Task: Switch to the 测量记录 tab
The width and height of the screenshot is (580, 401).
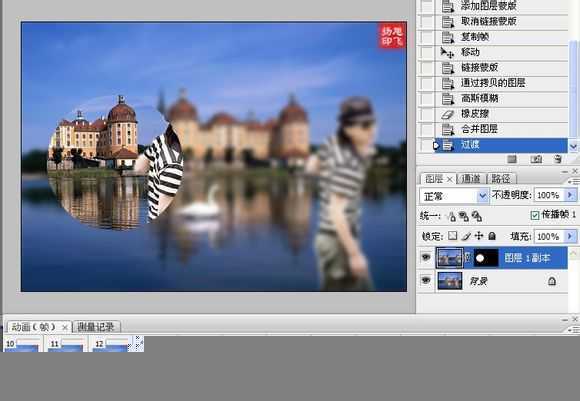Action: (96, 327)
